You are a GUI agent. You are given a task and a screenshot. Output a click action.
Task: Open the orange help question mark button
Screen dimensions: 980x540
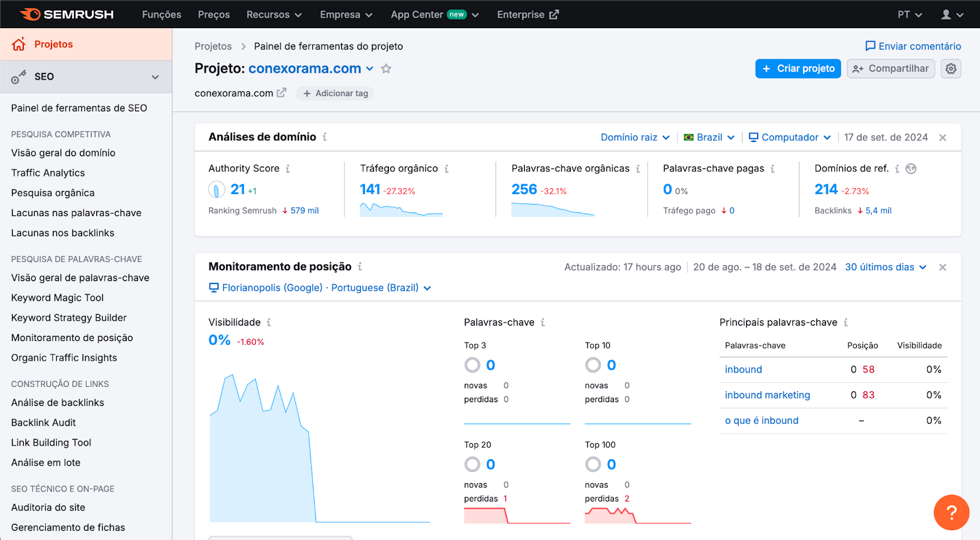click(x=951, y=512)
